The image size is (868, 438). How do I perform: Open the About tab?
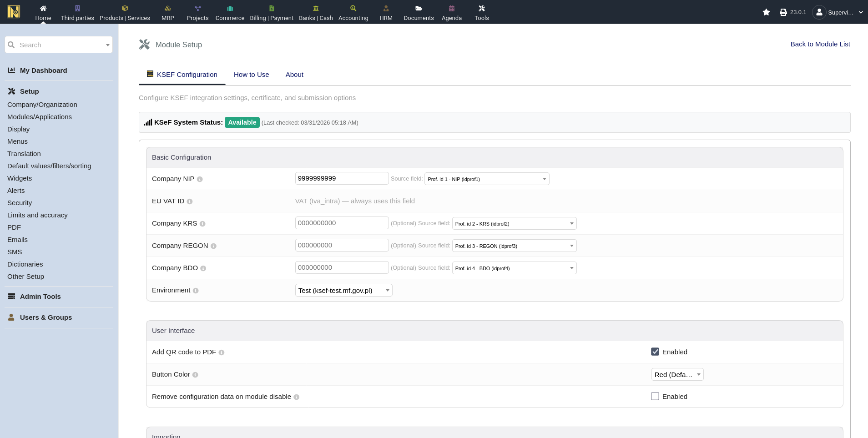294,75
